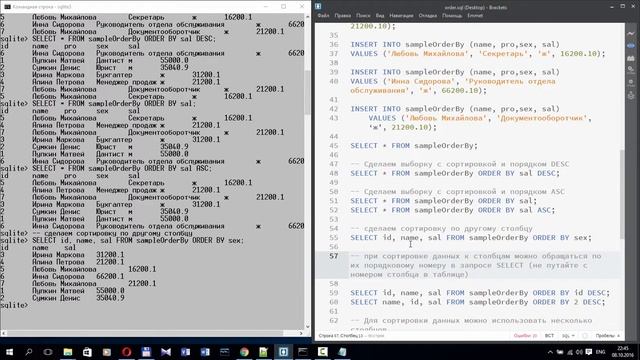
Task: Open the Вид menu in Brackets
Action: [x=380, y=16]
